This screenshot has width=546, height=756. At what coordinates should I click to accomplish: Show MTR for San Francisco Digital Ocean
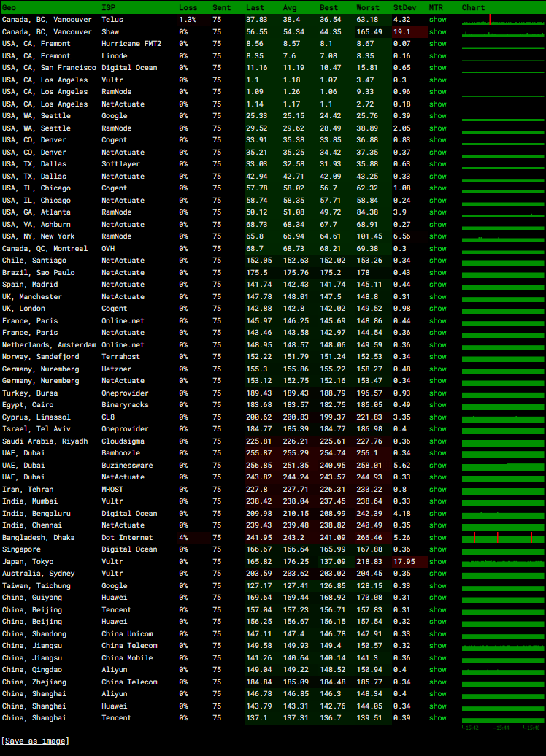437,68
